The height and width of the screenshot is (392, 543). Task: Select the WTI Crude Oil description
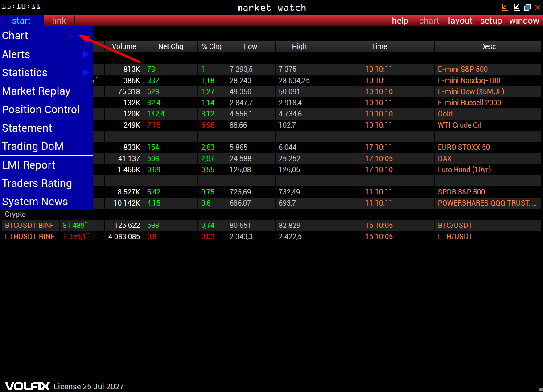click(460, 125)
